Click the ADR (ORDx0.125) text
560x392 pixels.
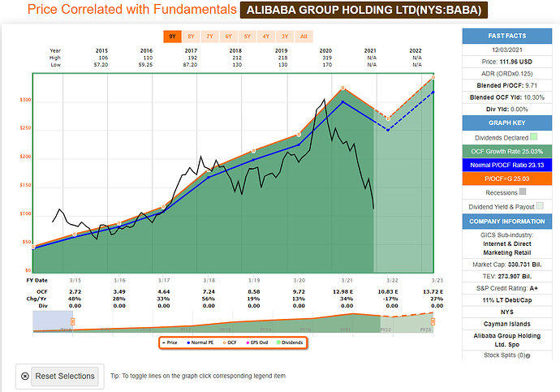(506, 74)
